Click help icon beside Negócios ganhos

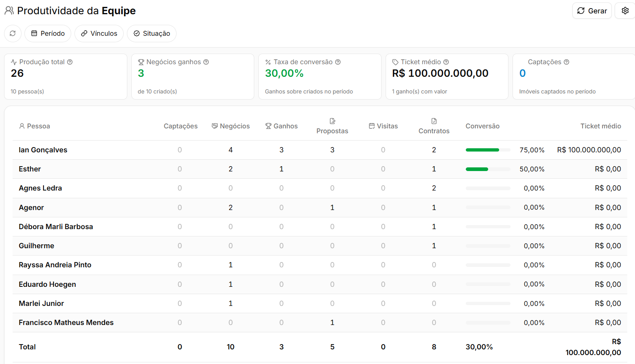pyautogui.click(x=206, y=62)
